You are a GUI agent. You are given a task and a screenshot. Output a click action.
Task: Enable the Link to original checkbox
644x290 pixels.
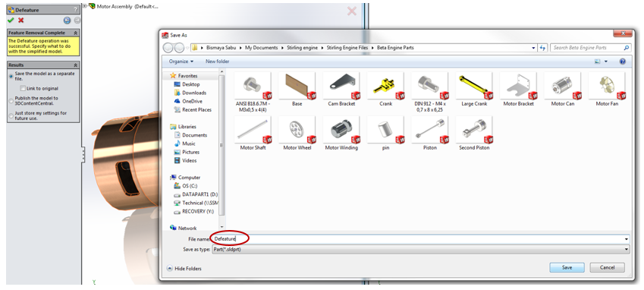click(23, 88)
